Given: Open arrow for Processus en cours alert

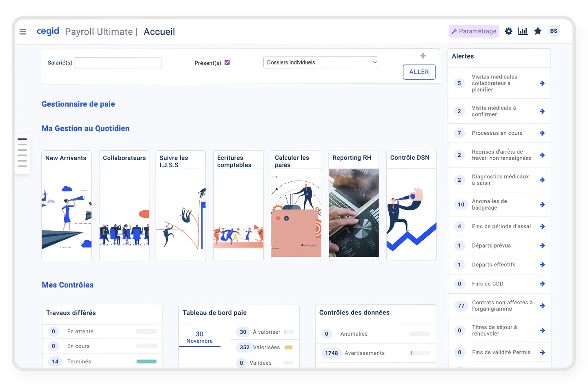Looking at the screenshot, I should point(542,133).
